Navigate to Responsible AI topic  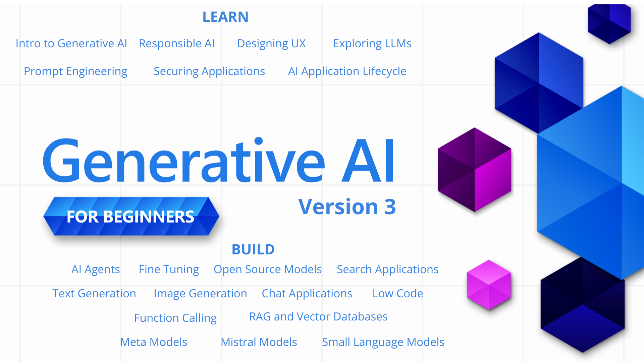coord(177,43)
